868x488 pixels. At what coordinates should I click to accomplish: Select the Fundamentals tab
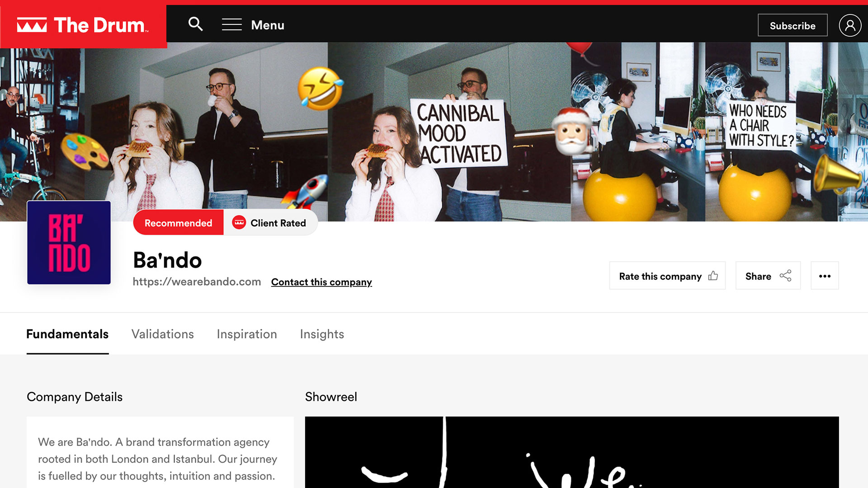click(67, 334)
